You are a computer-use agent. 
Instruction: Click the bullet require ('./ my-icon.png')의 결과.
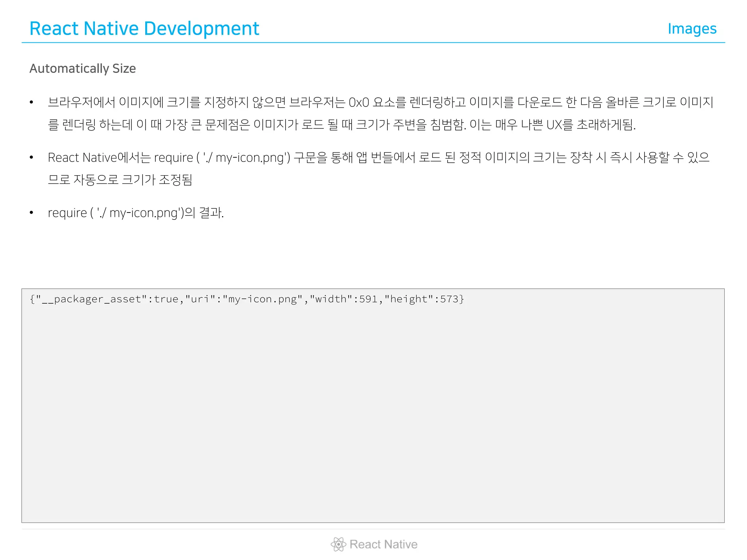136,213
